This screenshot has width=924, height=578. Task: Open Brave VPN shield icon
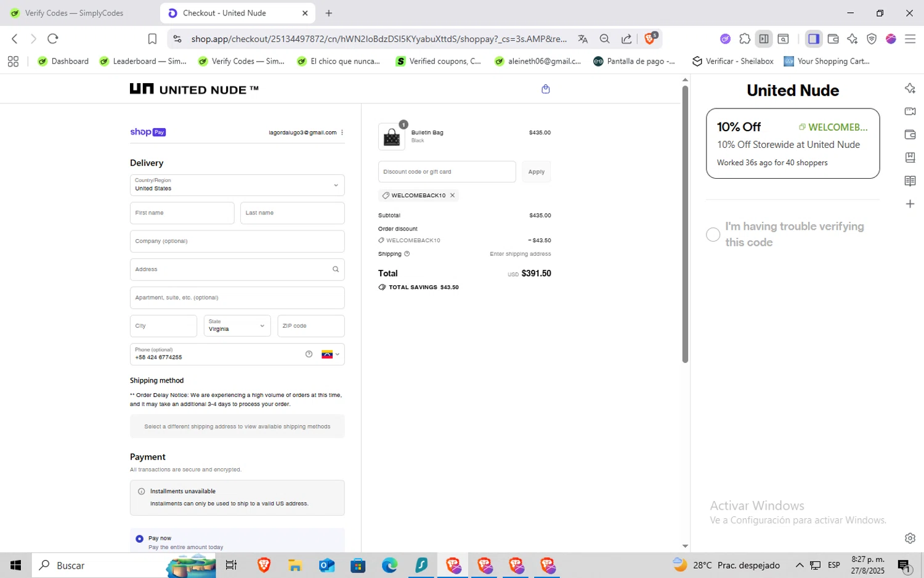point(872,39)
